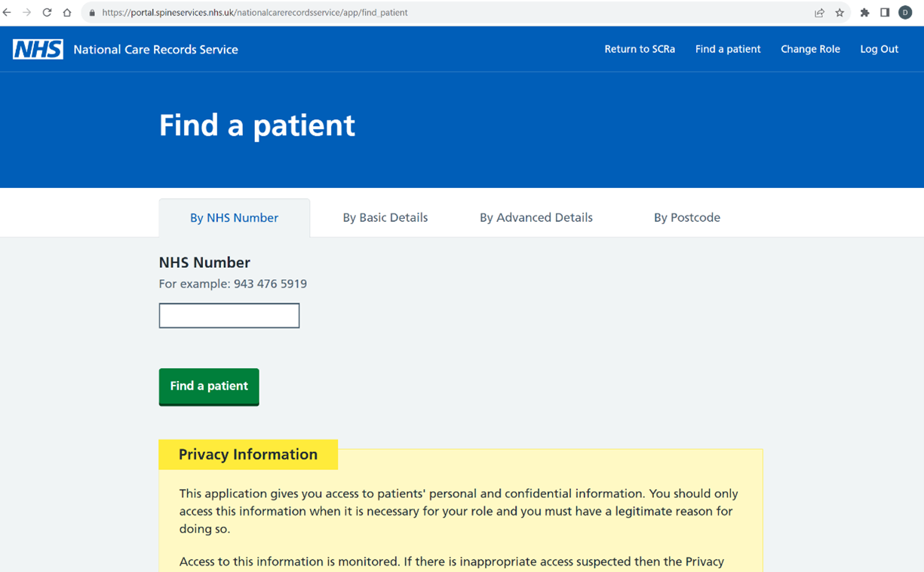The image size is (924, 572).
Task: Click paragraph starting 'This application gives you access'
Action: (x=459, y=512)
